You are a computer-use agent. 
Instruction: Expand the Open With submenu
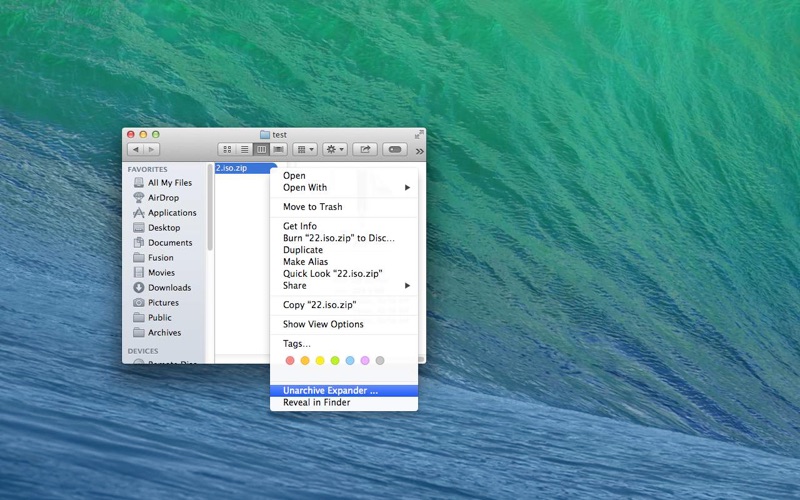344,188
